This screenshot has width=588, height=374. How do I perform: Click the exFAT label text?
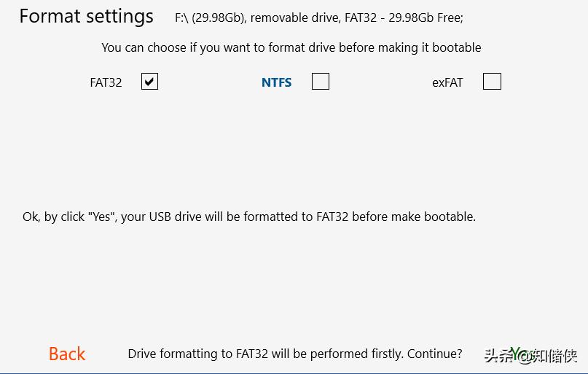click(x=447, y=82)
